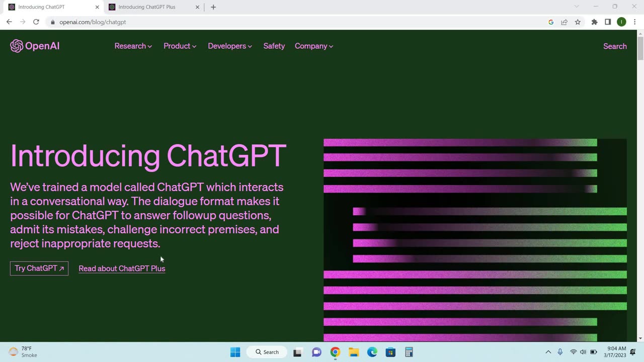Expand the Developers menu
644x362 pixels.
pos(230,46)
